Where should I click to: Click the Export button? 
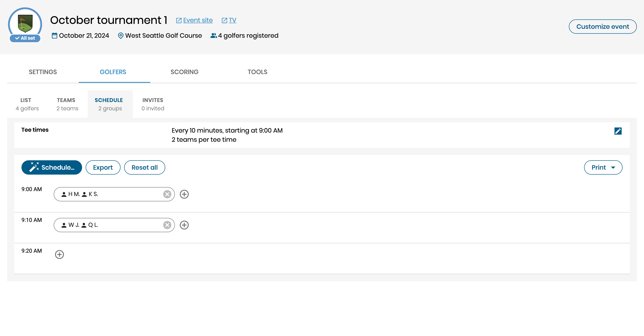pos(103,167)
